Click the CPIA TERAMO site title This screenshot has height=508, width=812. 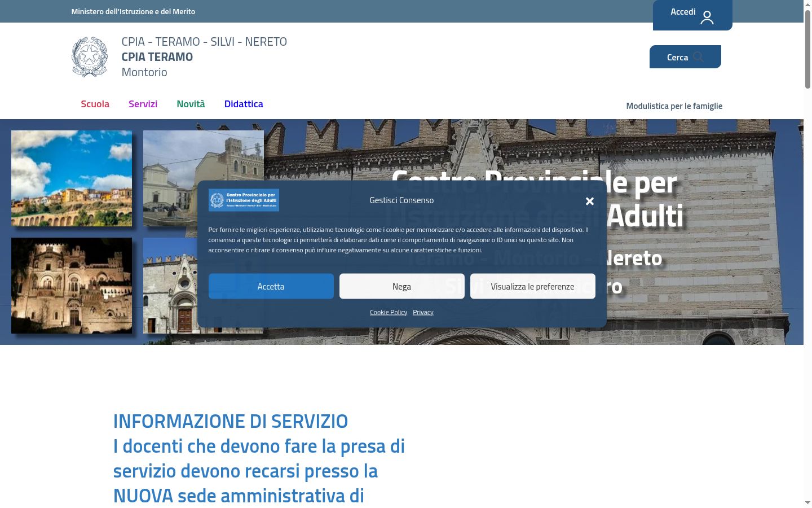pos(157,57)
